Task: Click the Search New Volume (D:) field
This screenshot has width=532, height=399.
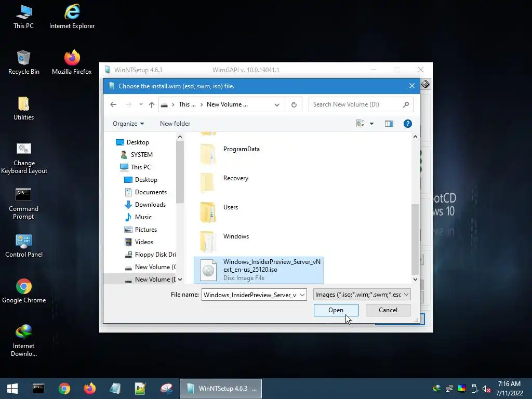Action: (361, 104)
